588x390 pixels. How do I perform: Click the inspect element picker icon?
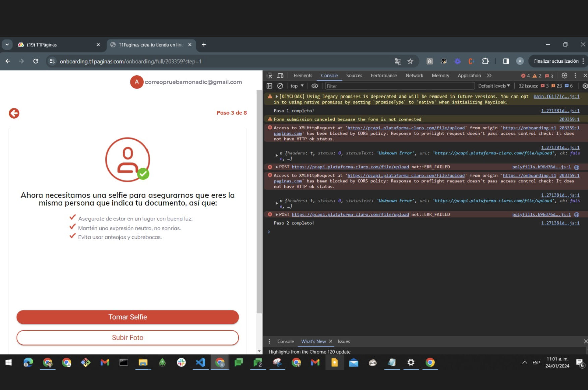point(269,76)
